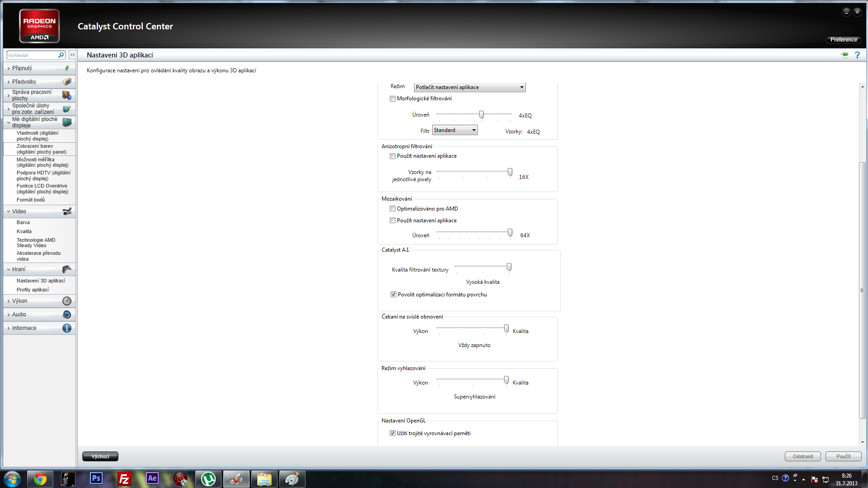The image size is (868, 488).
Task: Open Barva under Video
Action: [x=23, y=222]
